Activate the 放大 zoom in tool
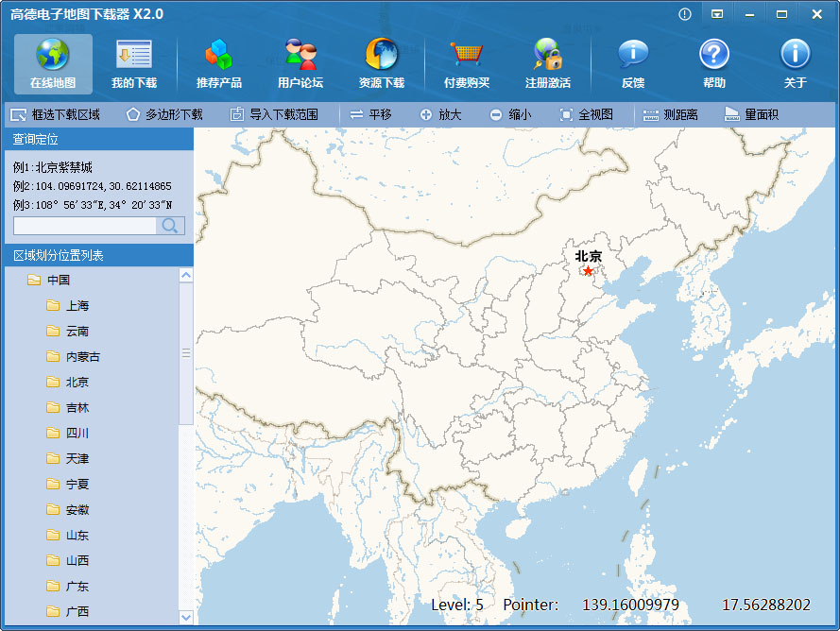840x631 pixels. click(x=440, y=114)
